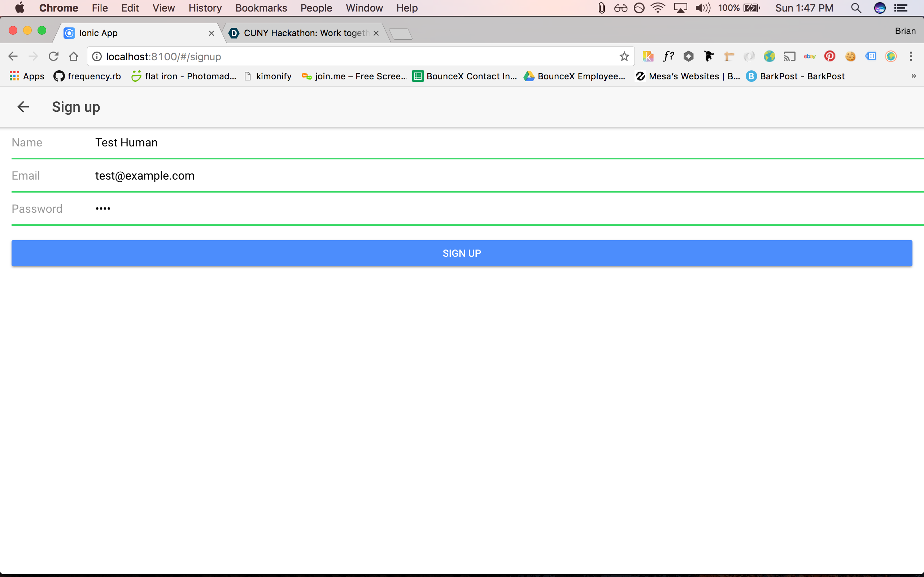Open macOS Spotlight search icon

pyautogui.click(x=856, y=8)
